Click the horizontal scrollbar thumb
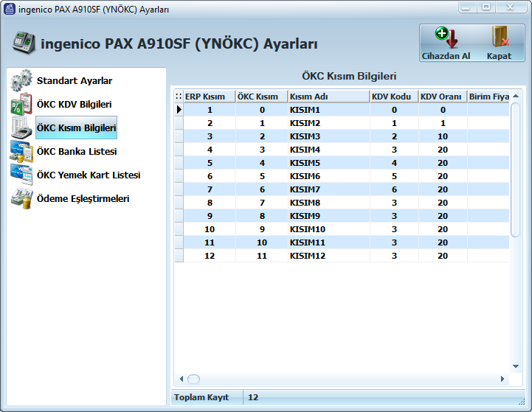 [x=194, y=379]
